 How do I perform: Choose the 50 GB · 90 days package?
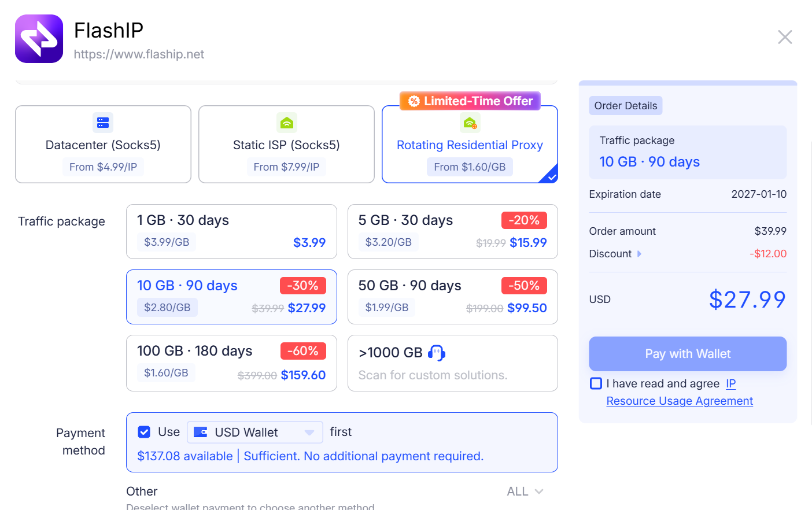453,297
